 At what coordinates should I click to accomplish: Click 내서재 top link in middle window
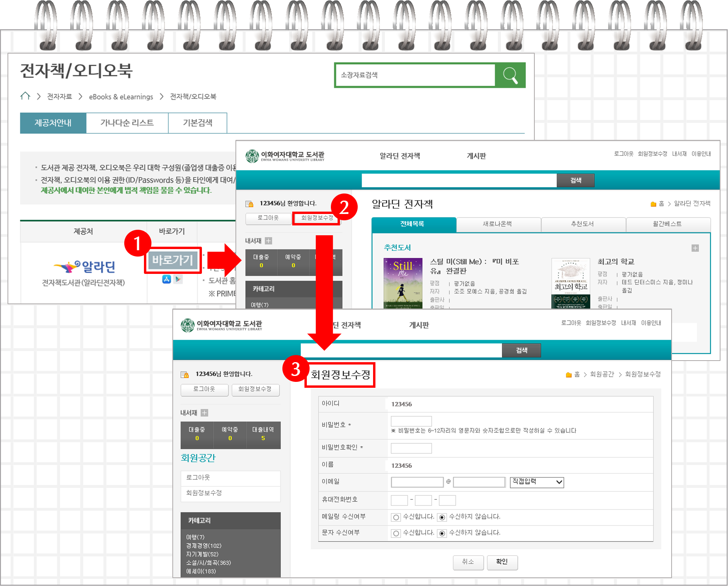point(679,154)
